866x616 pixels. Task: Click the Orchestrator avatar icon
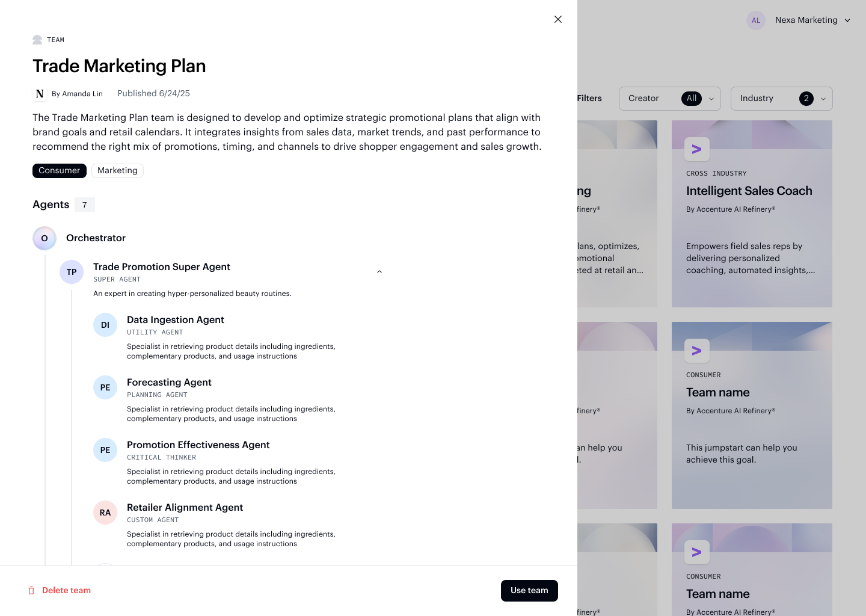[45, 238]
